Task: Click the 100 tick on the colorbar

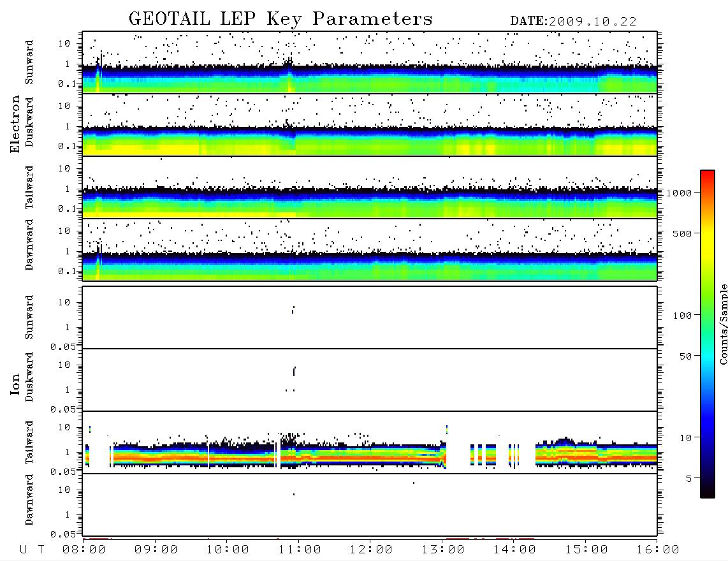Action: coord(682,316)
